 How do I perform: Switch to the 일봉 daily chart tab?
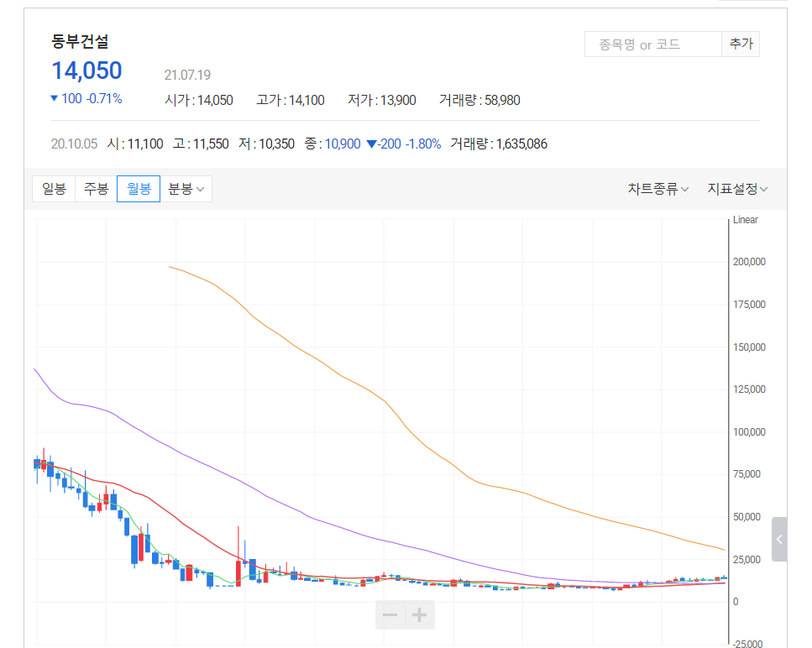[54, 189]
